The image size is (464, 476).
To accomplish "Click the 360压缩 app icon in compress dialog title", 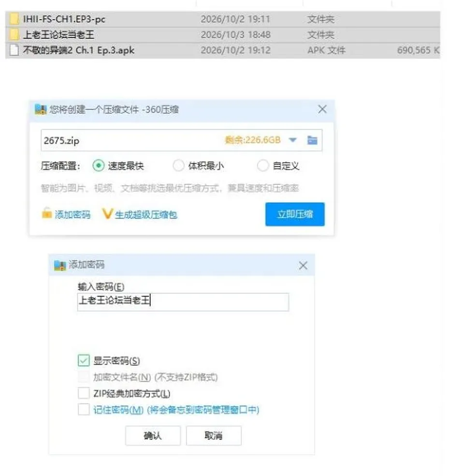I will point(41,109).
